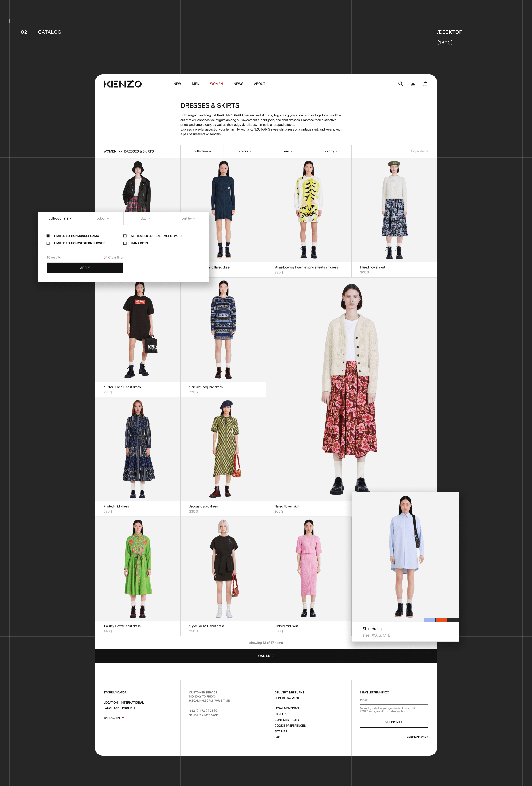Enable the Hana Dots checkbox
532x786 pixels.
tap(125, 243)
